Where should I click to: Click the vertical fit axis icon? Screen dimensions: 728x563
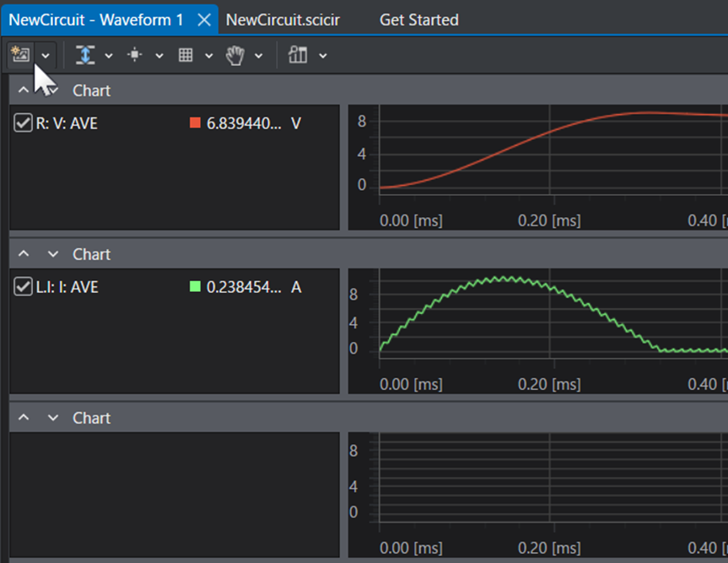pos(85,55)
